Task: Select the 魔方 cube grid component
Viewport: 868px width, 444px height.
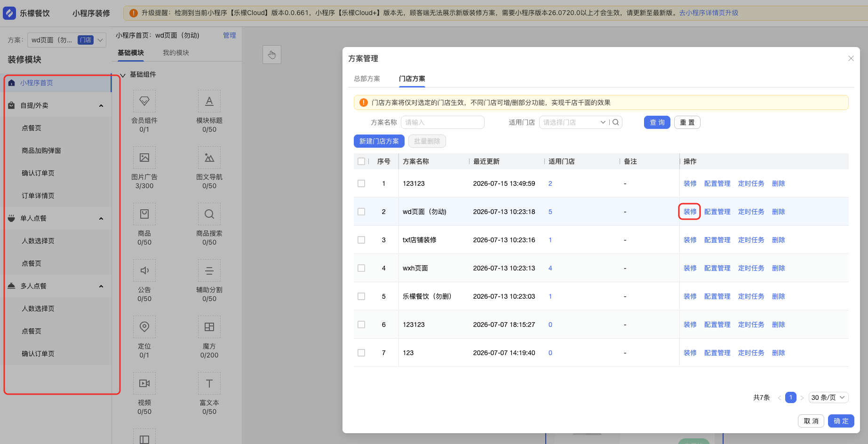Action: click(x=209, y=327)
